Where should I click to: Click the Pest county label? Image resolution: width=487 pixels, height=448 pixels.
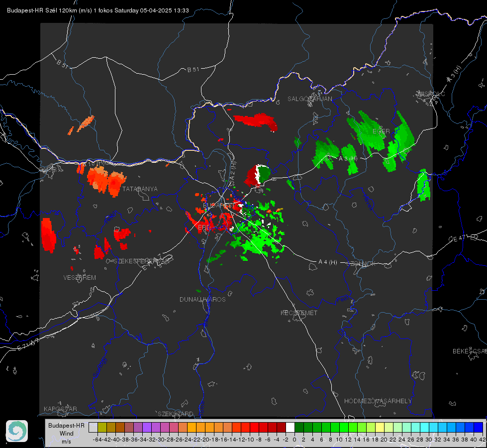[x=342, y=300]
